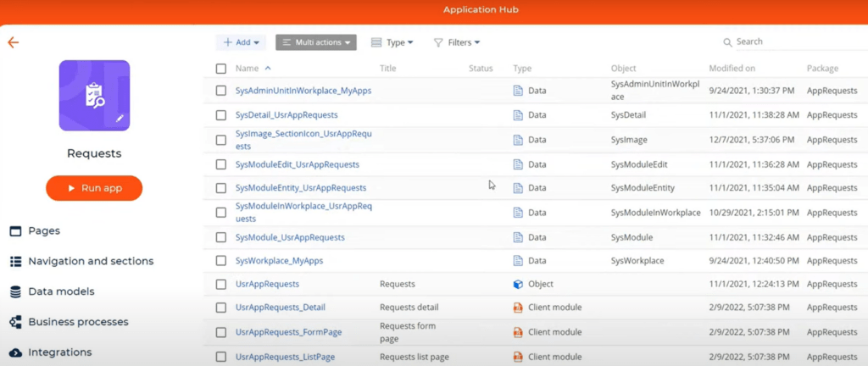The height and width of the screenshot is (366, 868).
Task: Click the Business processes flow icon
Action: [15, 322]
